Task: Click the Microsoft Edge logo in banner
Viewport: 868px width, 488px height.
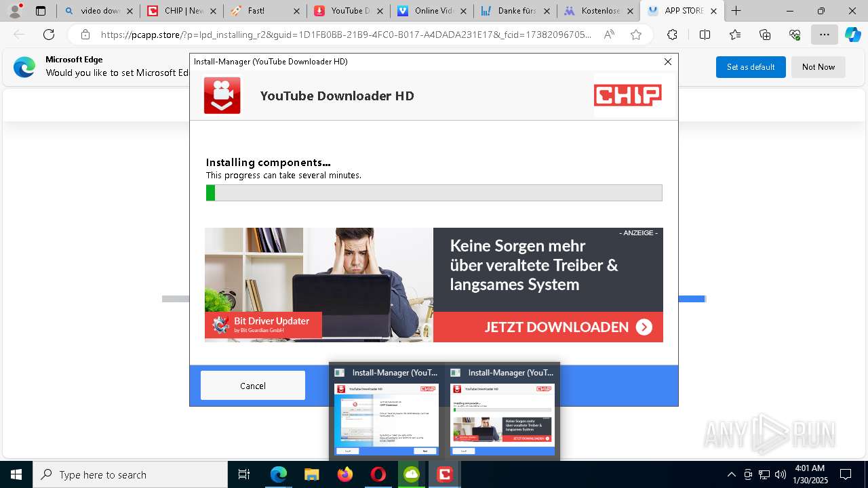Action: 24,67
